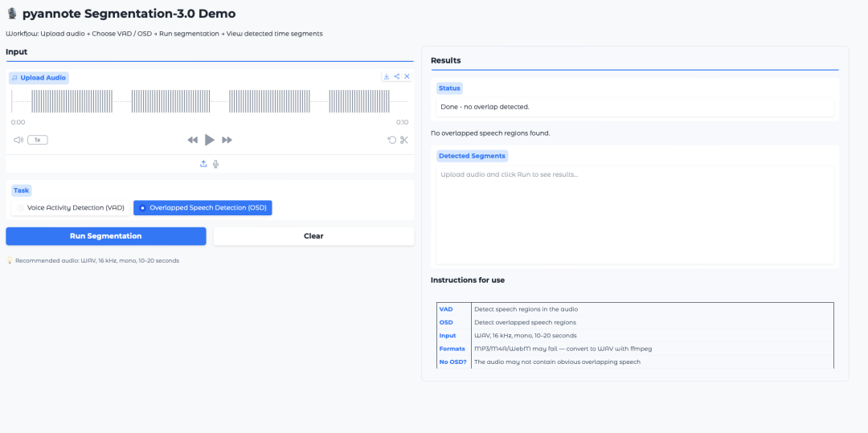Download the uploaded audio file
Screen dimensions: 868x433
pos(387,76)
